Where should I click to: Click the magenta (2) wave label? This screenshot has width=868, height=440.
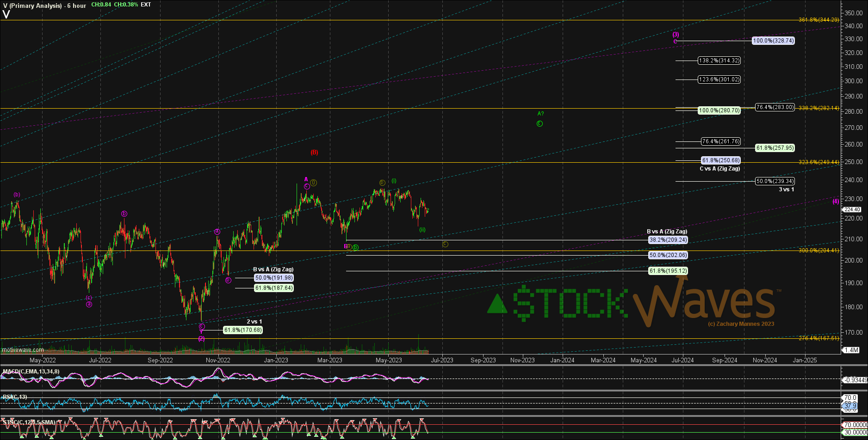pos(201,339)
